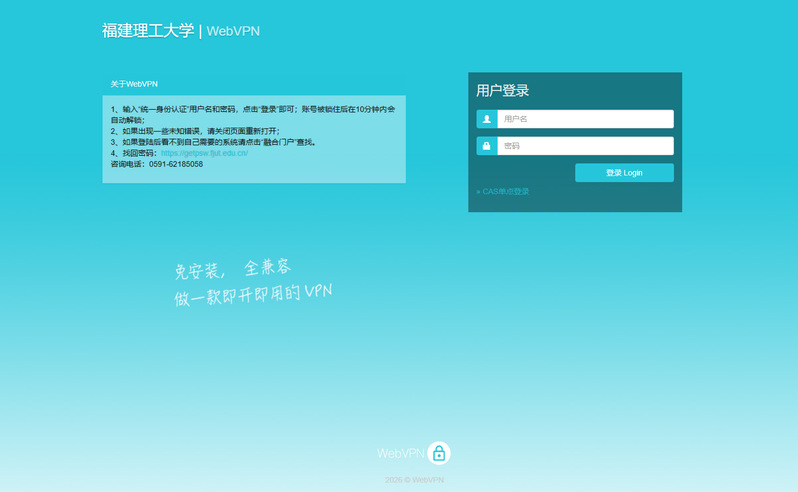Click the phone number 0591-62185058
The height and width of the screenshot is (492, 798).
[x=176, y=164]
